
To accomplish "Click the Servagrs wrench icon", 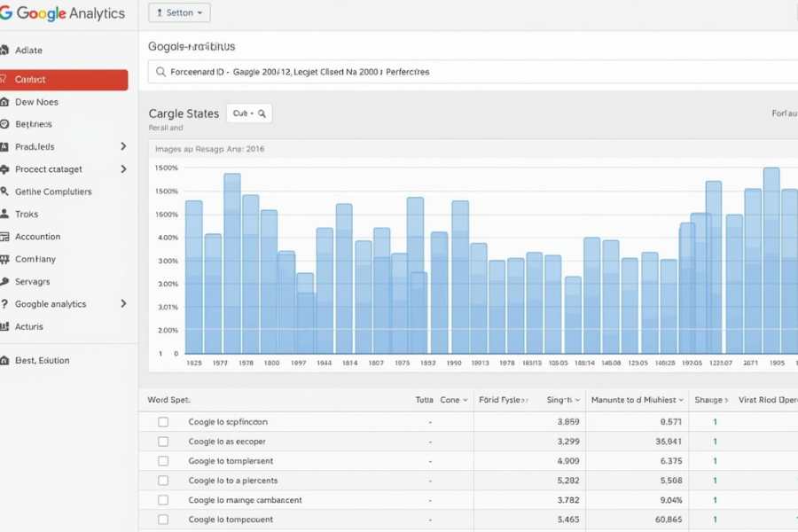I will [x=4, y=281].
